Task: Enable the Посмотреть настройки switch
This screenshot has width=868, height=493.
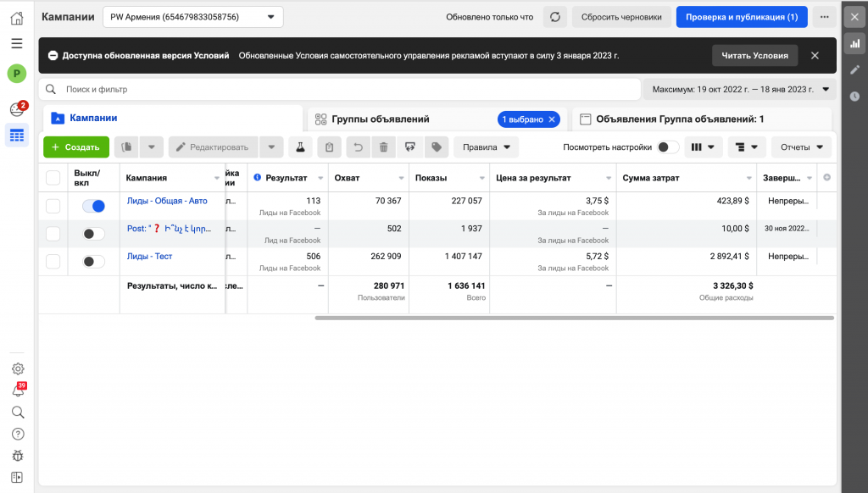Action: click(667, 147)
